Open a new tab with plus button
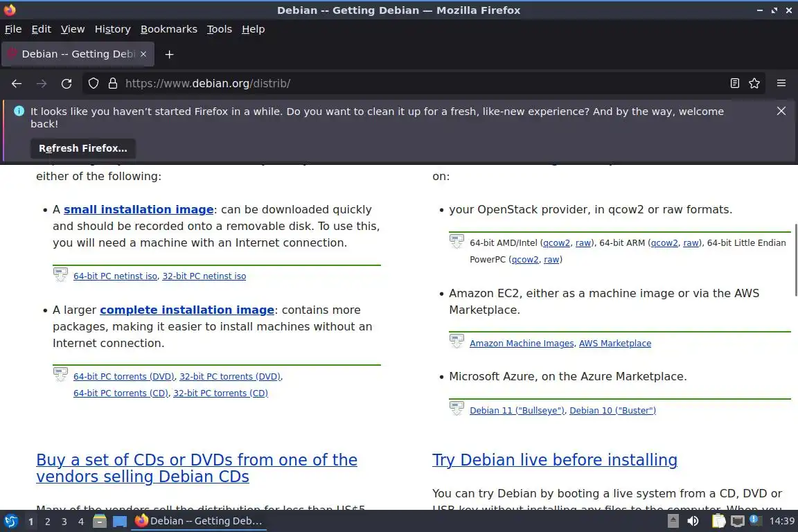The height and width of the screenshot is (532, 798). point(170,55)
